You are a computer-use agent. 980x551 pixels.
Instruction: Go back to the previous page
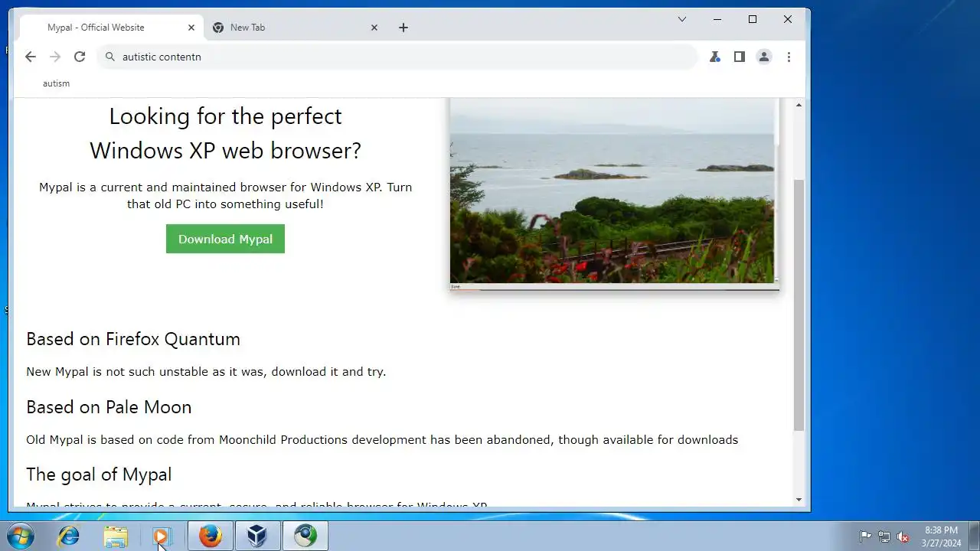click(30, 57)
